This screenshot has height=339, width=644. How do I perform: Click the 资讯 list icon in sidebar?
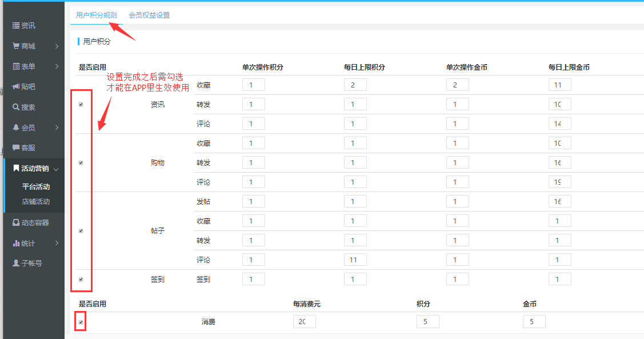16,26
